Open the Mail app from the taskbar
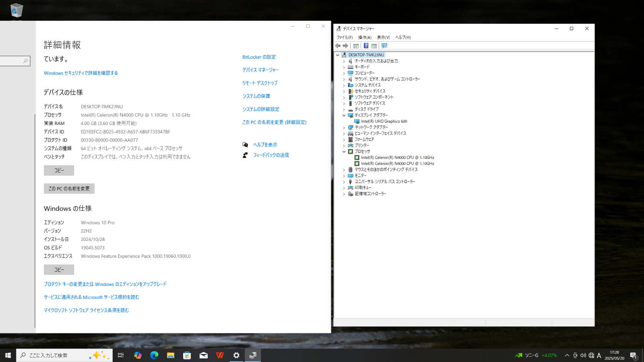 coord(203,355)
